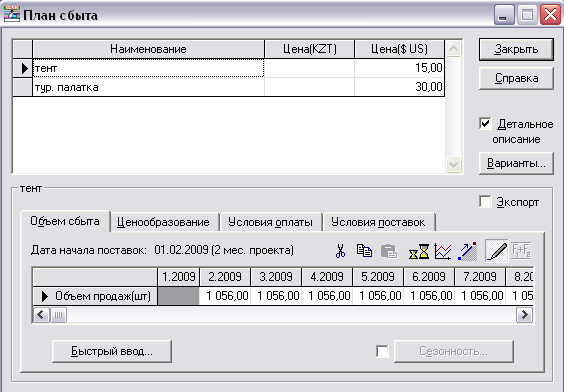Click the 4.2009 column header

(327, 277)
